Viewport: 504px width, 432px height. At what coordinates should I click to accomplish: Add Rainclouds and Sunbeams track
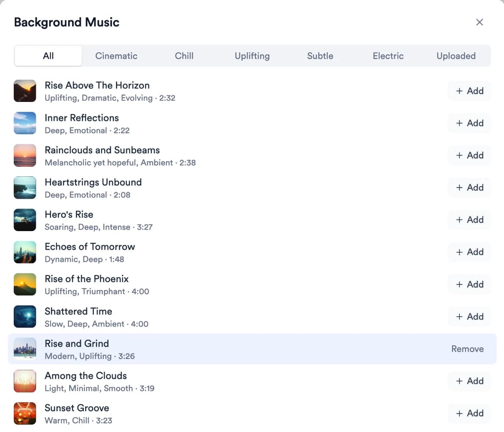pyautogui.click(x=469, y=155)
